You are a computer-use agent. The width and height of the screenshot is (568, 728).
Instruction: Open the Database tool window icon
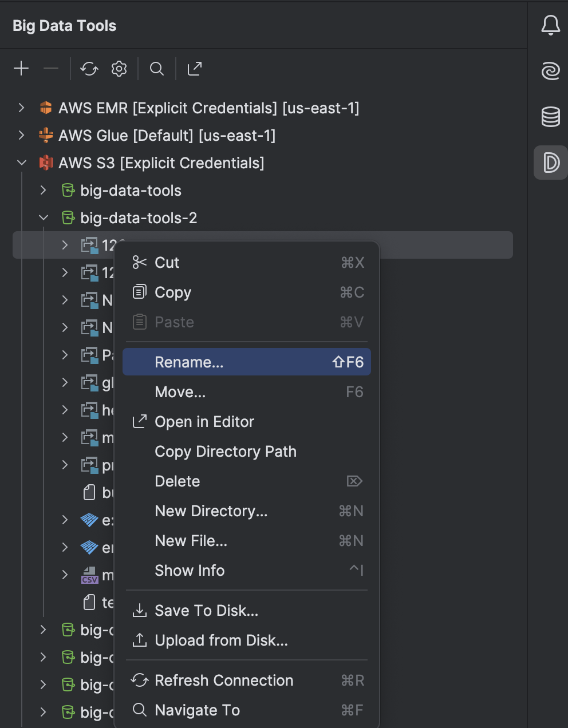[x=551, y=117]
